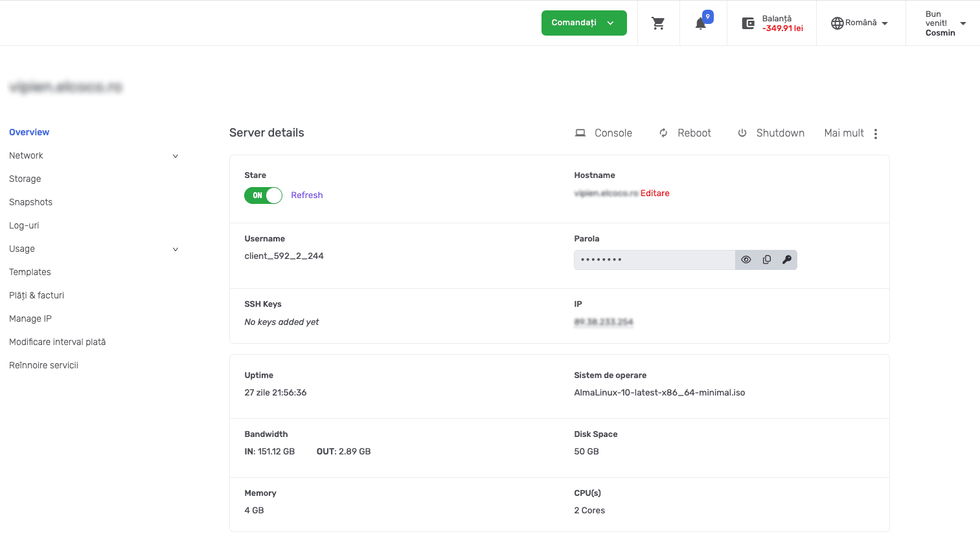Viewport: 980px width, 536px height.
Task: Copy the password with the copy icon
Action: 766,260
